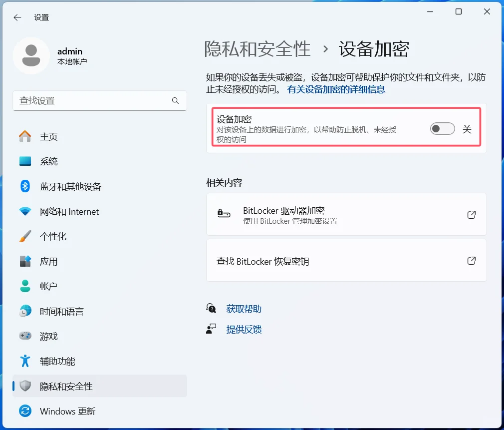Click the external link icon beside BitLocker 驱动器加密

[x=471, y=214]
